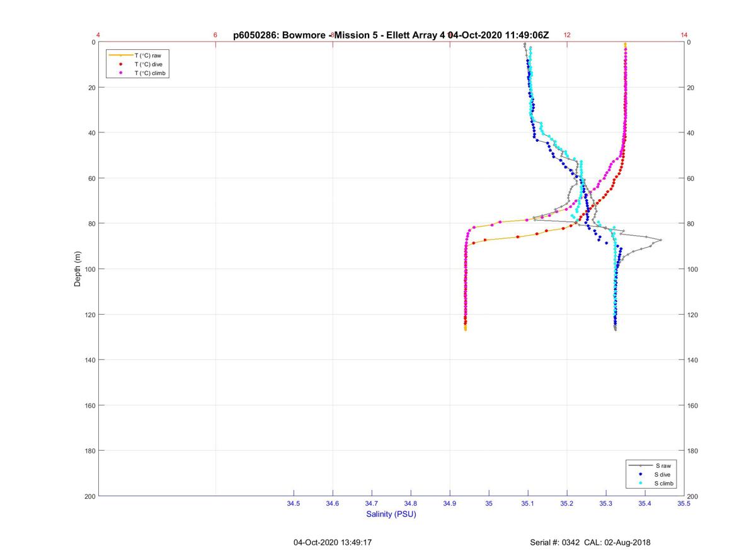Click the 'Salinity (PSU)' axis label

click(391, 514)
